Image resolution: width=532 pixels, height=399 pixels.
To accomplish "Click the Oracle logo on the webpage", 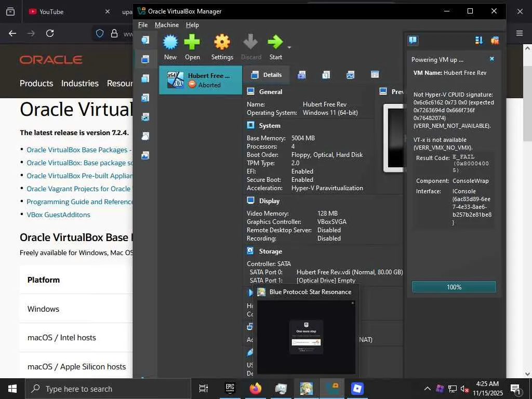I will pyautogui.click(x=51, y=60).
